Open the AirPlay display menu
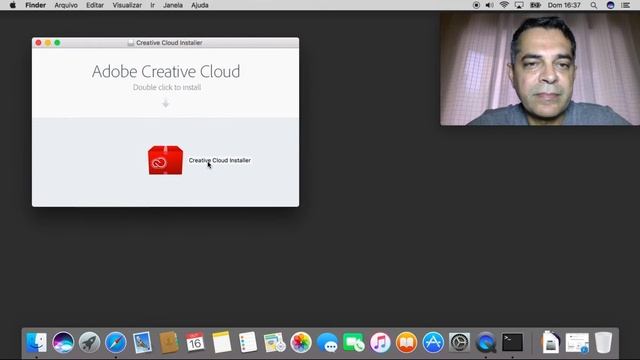The height and width of the screenshot is (360, 640). point(519,5)
